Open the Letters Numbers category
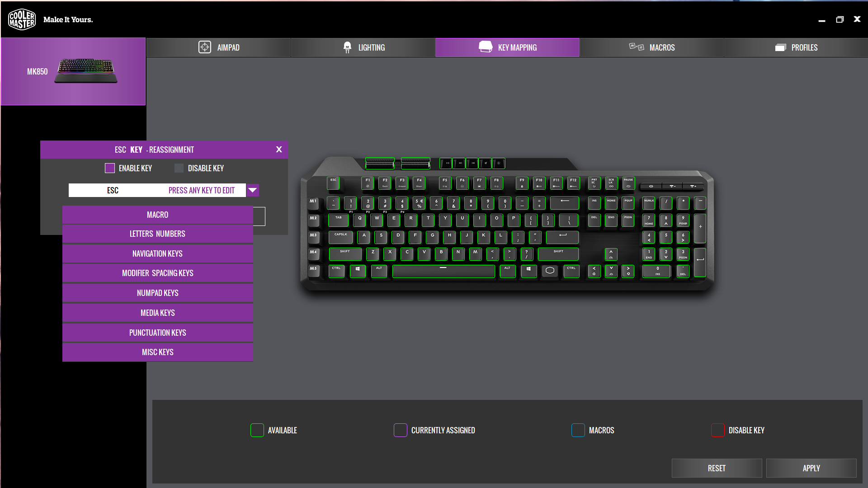868x488 pixels. click(157, 234)
